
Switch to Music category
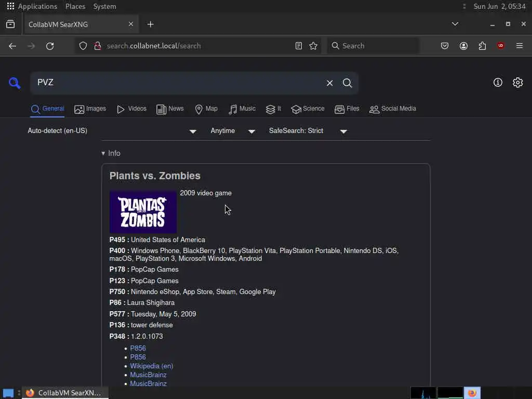coord(242,109)
